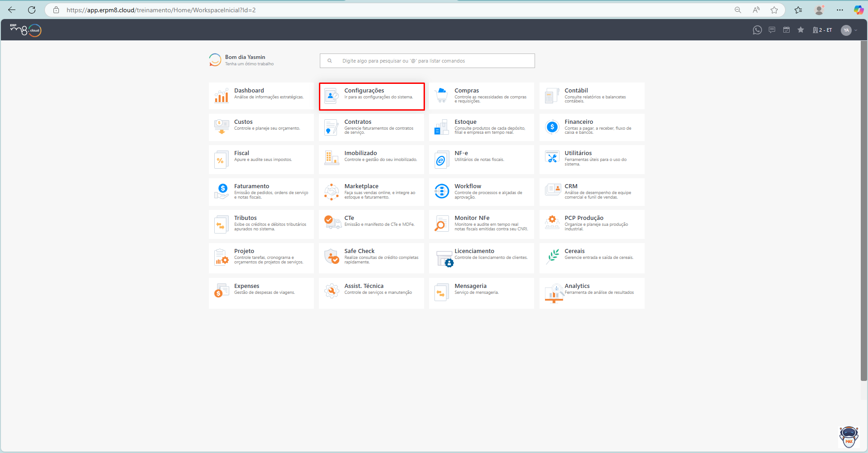Focus the command search field
Image resolution: width=868 pixels, height=453 pixels.
point(427,61)
